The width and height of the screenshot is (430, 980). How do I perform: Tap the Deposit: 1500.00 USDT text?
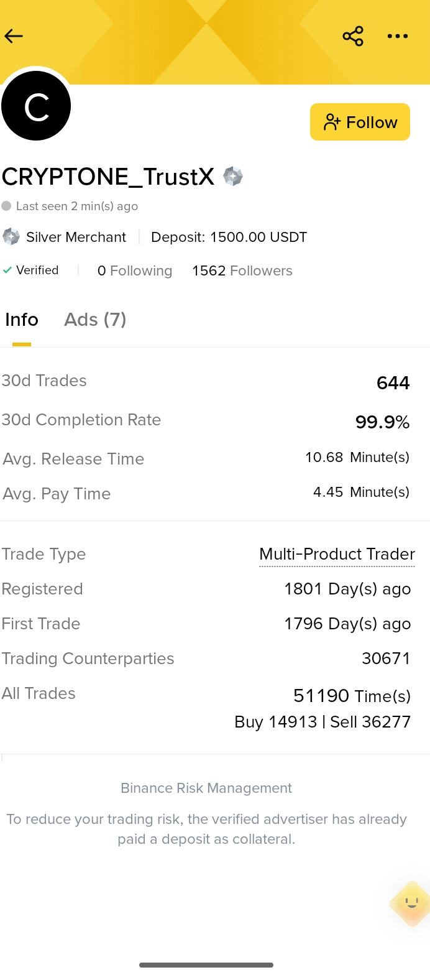click(229, 237)
